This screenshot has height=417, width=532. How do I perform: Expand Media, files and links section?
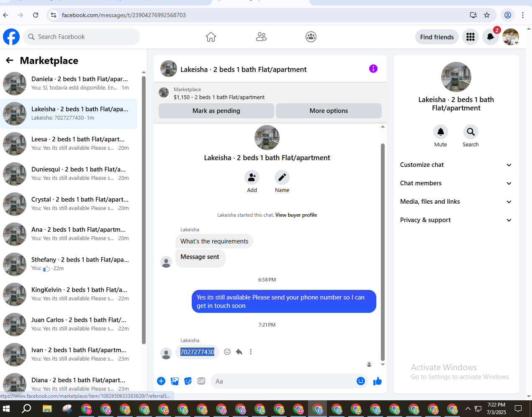tap(456, 202)
